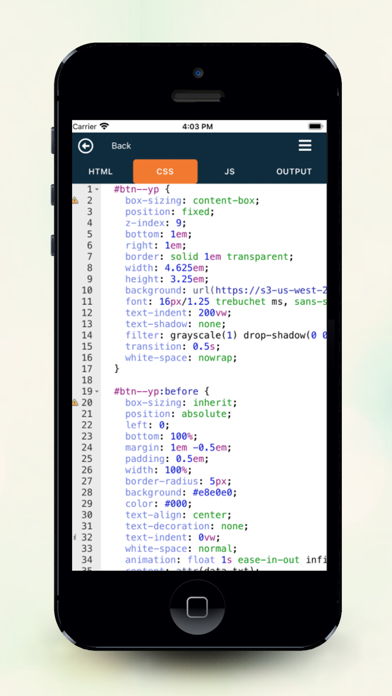Click gutter line number 18
Viewport: 392px width, 696px height.
point(87,380)
